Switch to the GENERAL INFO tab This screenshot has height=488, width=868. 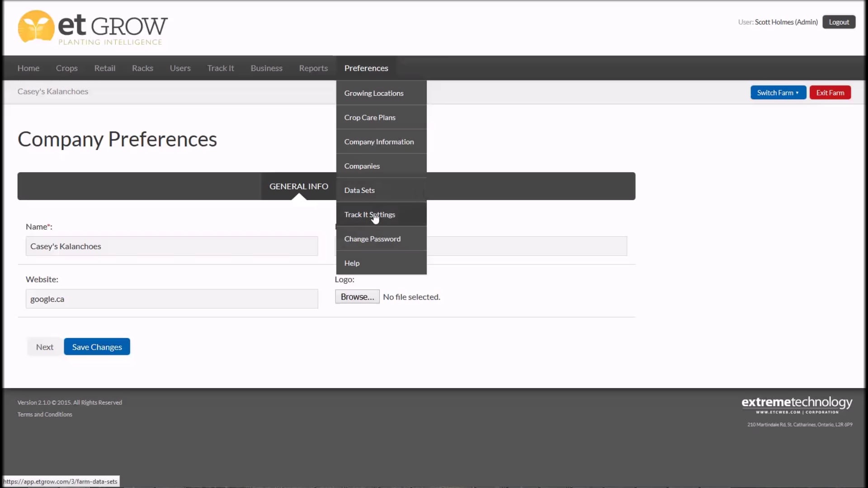298,186
